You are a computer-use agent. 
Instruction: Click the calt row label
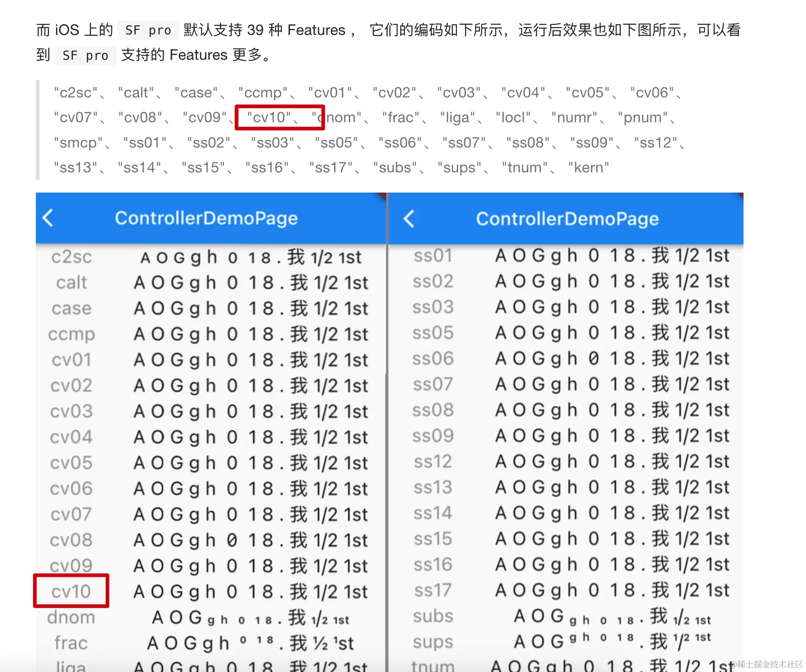point(72,283)
